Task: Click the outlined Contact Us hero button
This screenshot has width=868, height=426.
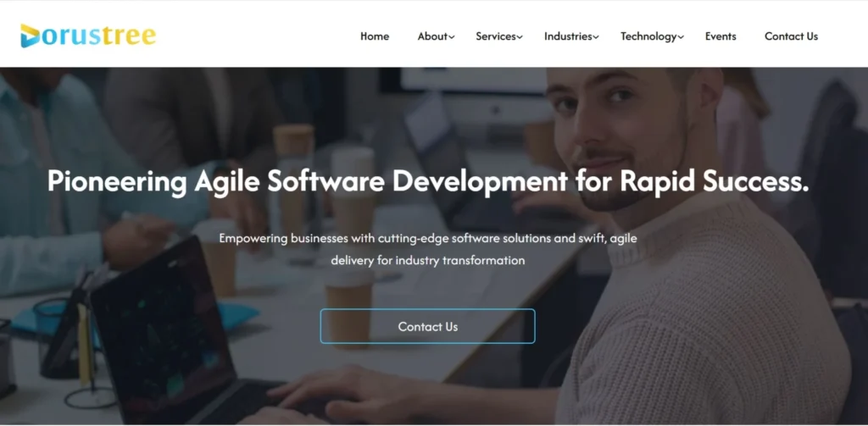Action: (x=428, y=326)
